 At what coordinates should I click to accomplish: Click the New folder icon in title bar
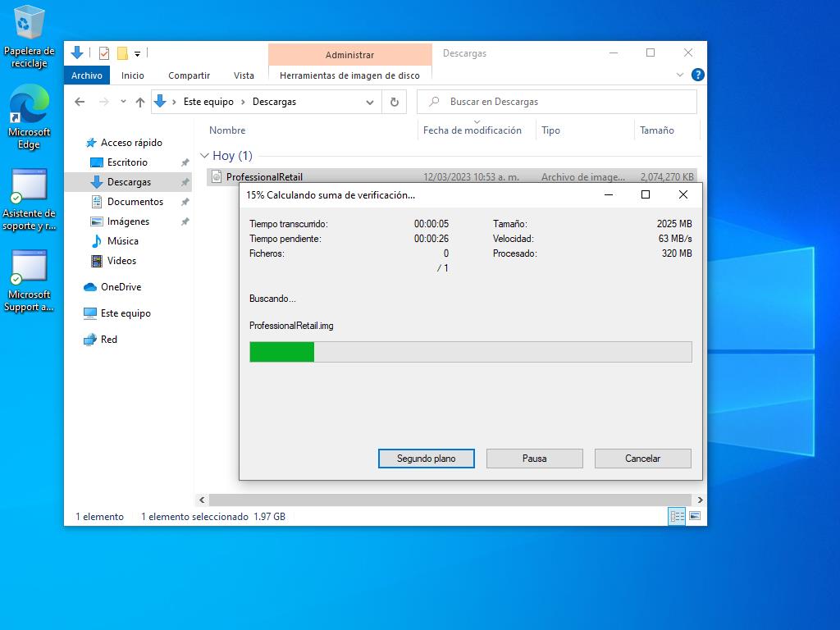(122, 53)
